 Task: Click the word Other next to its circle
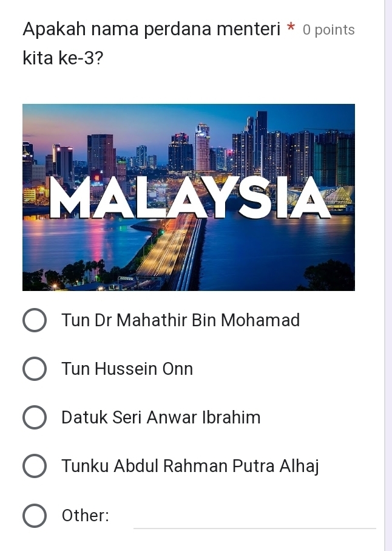85,516
